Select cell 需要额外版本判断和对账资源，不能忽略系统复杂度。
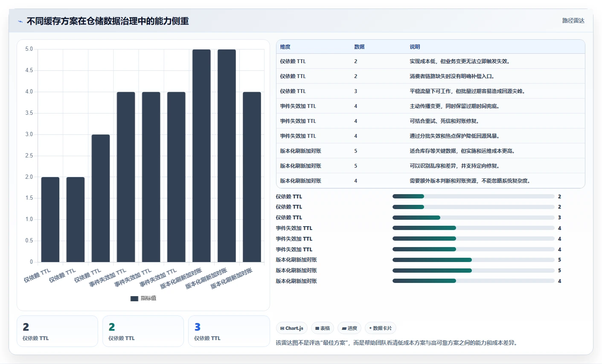Screen dimensions: 602x364 (470, 181)
